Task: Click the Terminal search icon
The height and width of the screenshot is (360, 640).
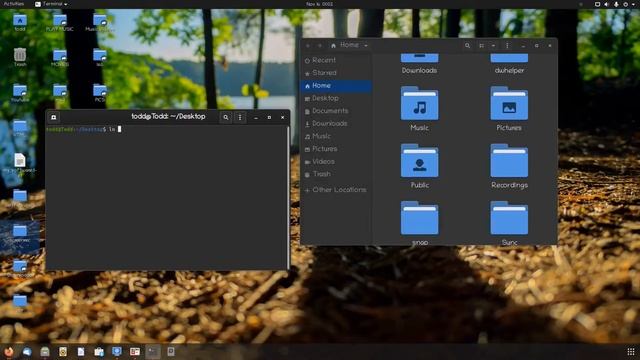Action: (226, 118)
